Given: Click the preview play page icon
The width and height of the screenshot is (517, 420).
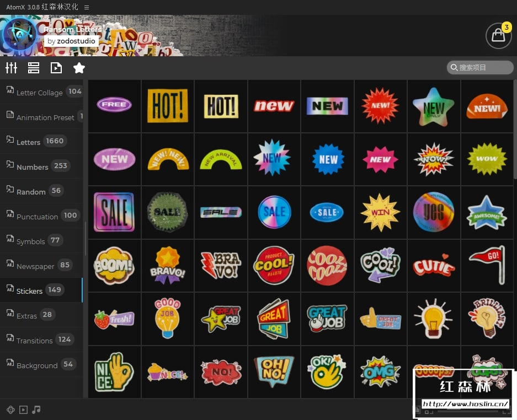Looking at the screenshot, I should [x=56, y=68].
